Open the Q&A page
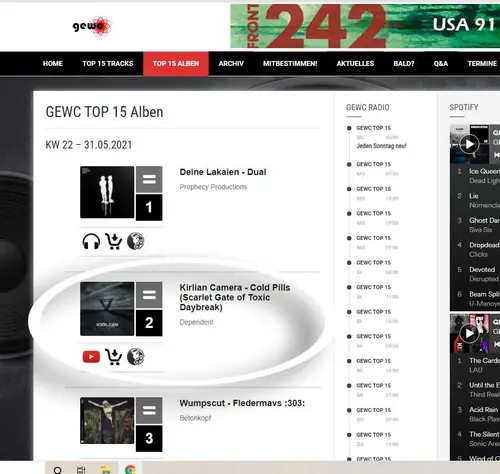Viewport: 500px width, 474px height. point(441,64)
